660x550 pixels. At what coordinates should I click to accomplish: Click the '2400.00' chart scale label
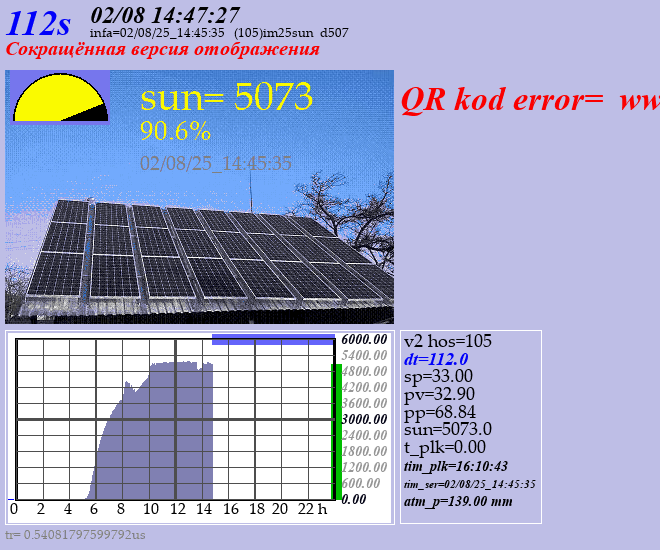tap(364, 435)
